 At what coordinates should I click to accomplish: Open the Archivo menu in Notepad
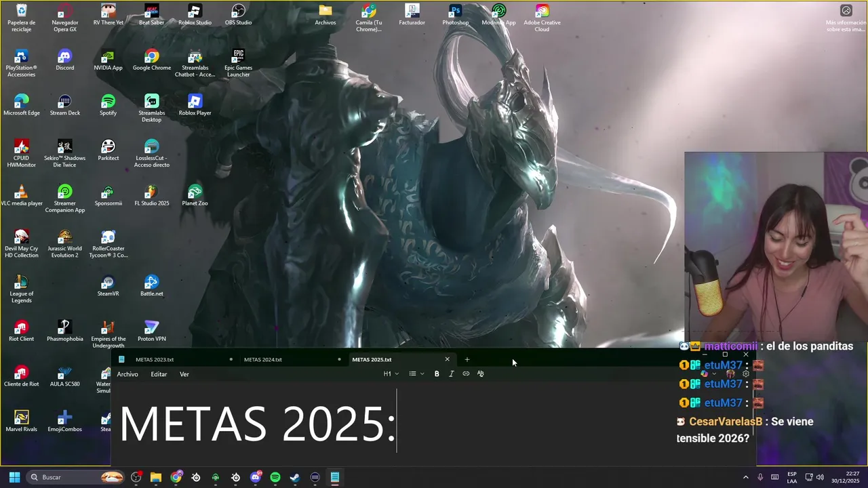[127, 374]
